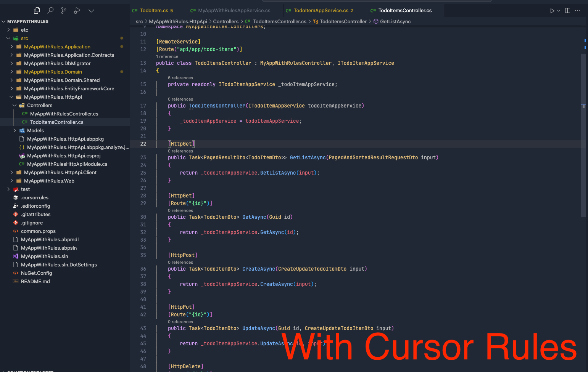Open the Explorer view icon
Image resolution: width=588 pixels, height=372 pixels.
click(x=37, y=11)
